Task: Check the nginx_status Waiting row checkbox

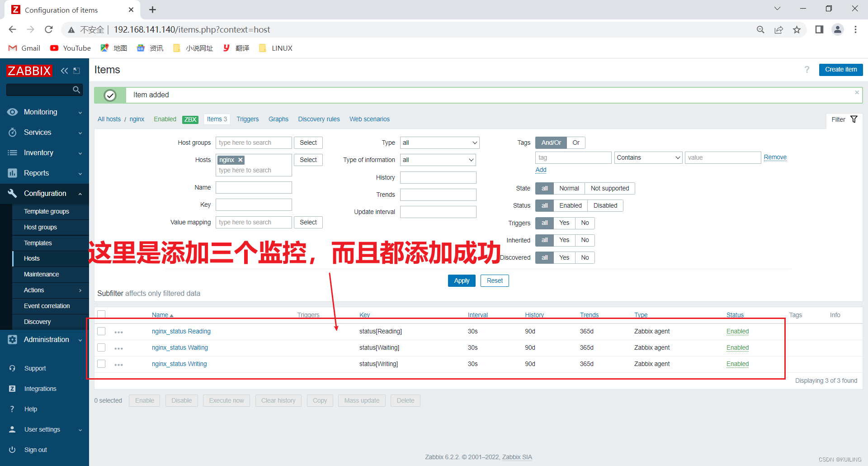Action: click(101, 347)
